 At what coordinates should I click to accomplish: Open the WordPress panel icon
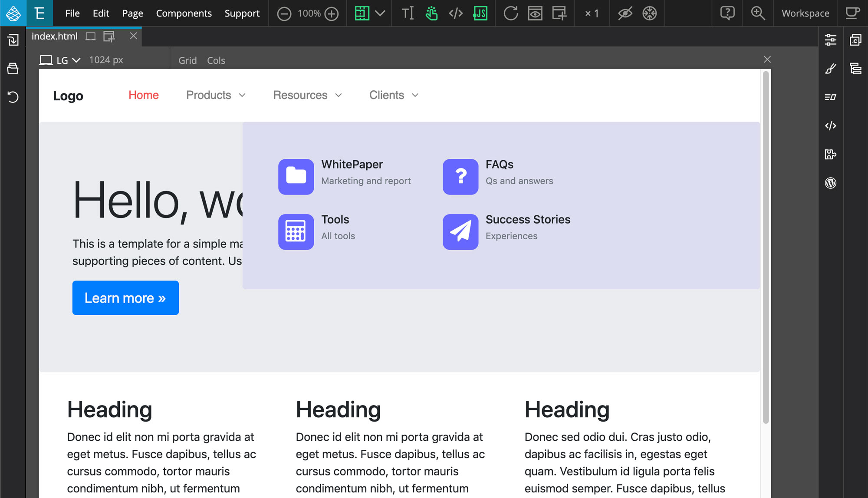click(831, 183)
